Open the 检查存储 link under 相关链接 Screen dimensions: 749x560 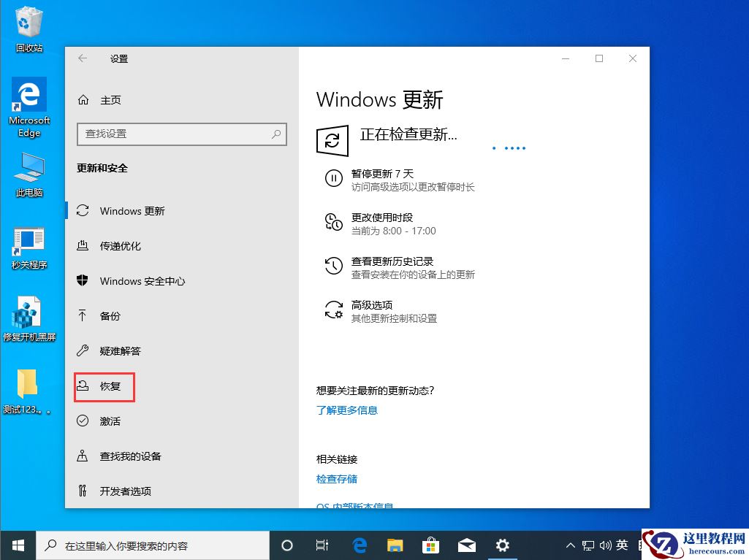click(337, 479)
